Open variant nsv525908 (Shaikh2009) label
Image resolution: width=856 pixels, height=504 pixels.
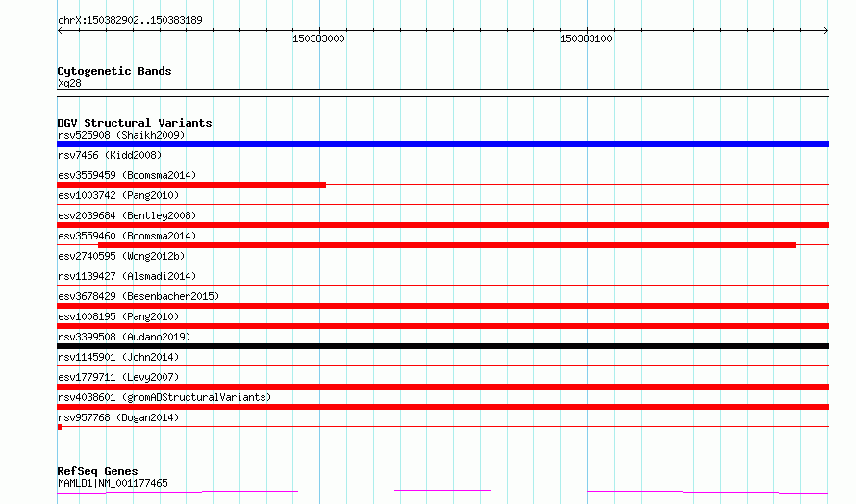tap(121, 135)
